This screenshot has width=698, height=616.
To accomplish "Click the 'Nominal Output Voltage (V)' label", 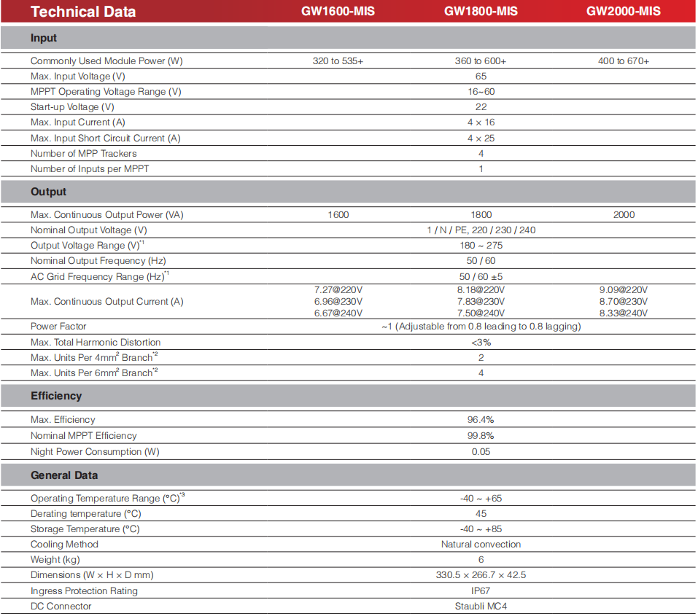I will click(88, 230).
